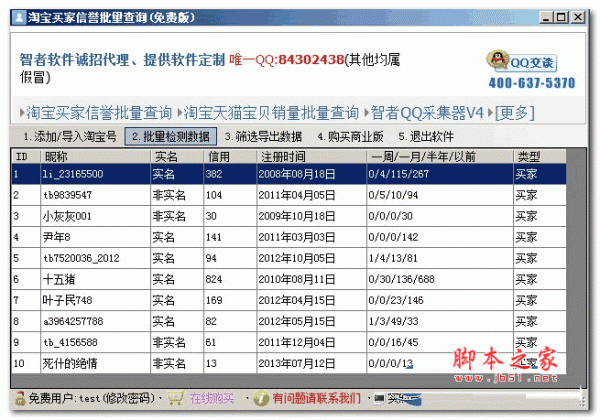Open the 智者QQ采集器V4 link
Screen dimensions: 600x420
(427, 113)
